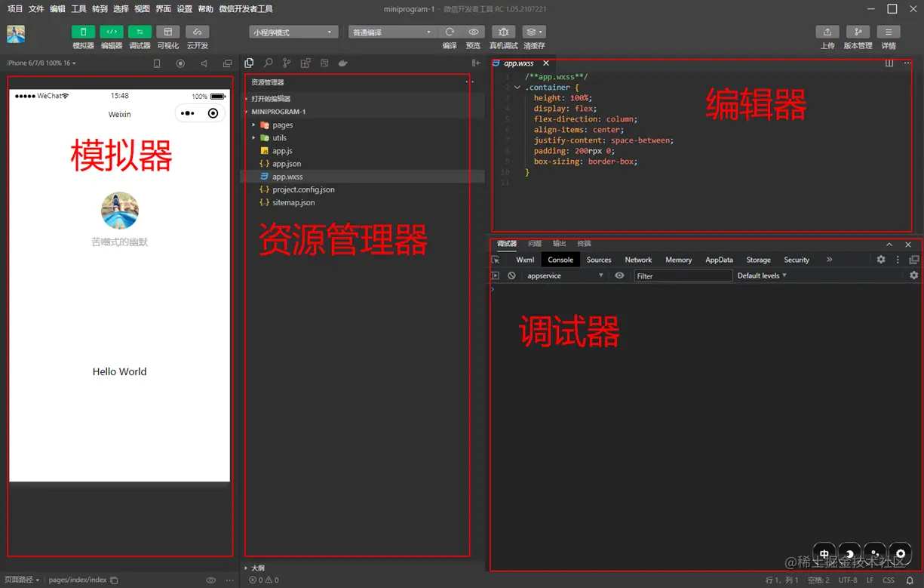Open the Default levels dropdown
924x588 pixels.
tap(762, 276)
